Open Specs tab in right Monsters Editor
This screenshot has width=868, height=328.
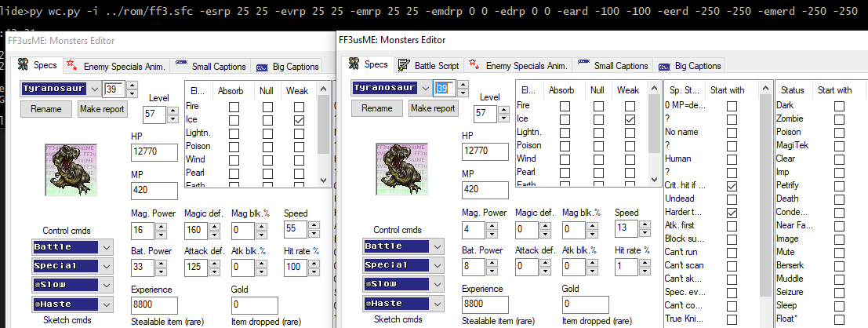point(368,65)
